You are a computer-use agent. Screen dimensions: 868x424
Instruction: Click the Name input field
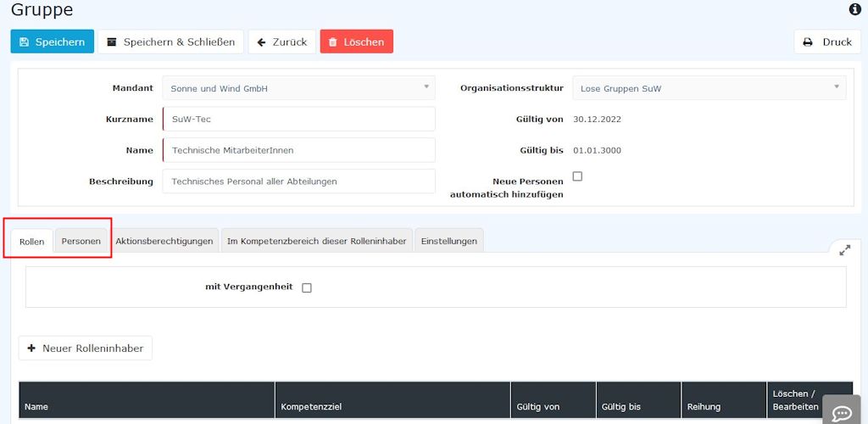click(299, 150)
